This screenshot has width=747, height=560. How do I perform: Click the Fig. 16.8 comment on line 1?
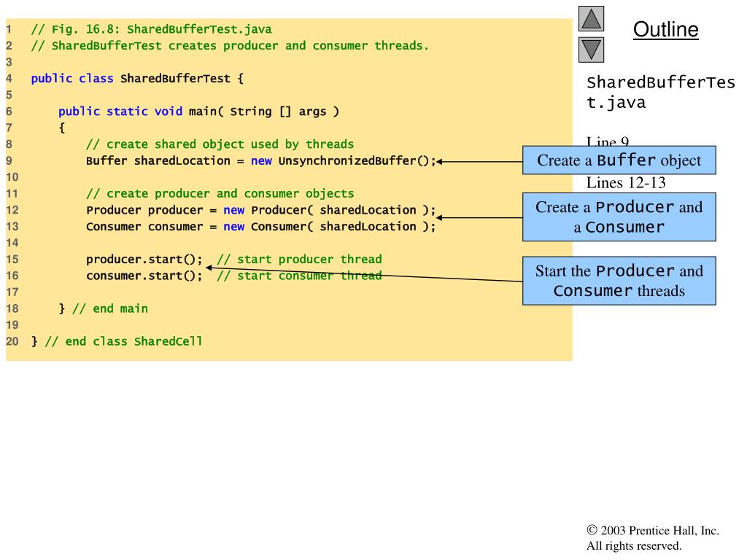tap(151, 30)
